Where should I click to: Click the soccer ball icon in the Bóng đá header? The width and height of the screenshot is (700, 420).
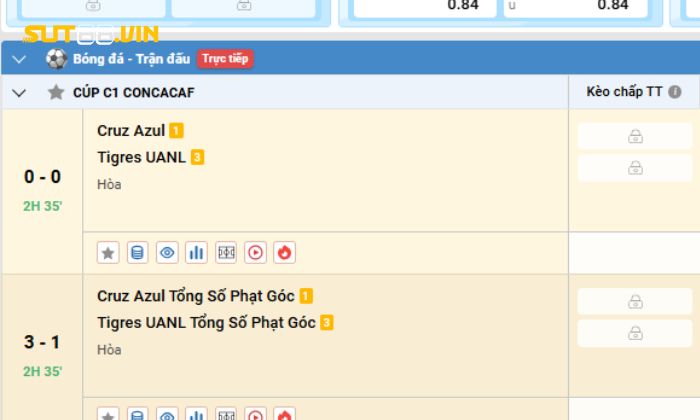[x=56, y=59]
